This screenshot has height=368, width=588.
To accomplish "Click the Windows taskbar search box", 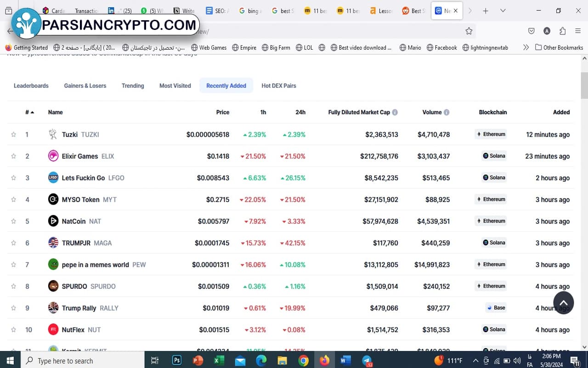I will [x=83, y=361].
